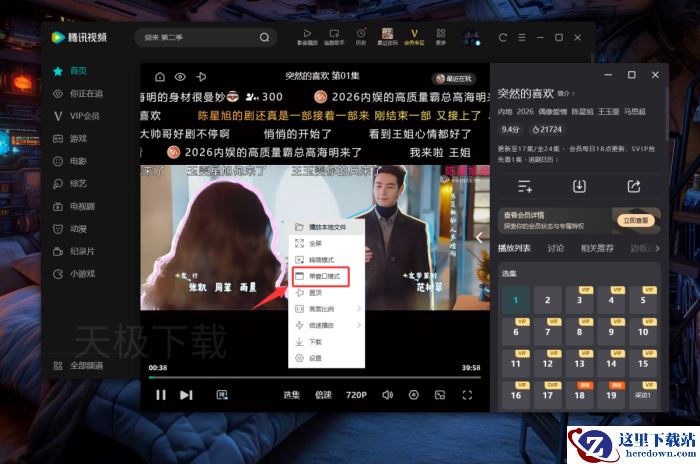Skip to next episode button
Viewport: 700px width, 464px height.
pyautogui.click(x=186, y=395)
